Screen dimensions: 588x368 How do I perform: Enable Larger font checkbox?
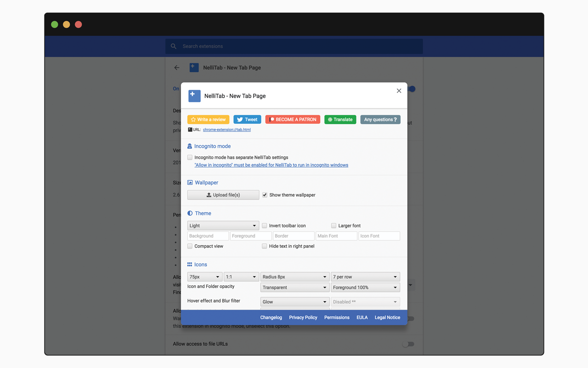334,226
